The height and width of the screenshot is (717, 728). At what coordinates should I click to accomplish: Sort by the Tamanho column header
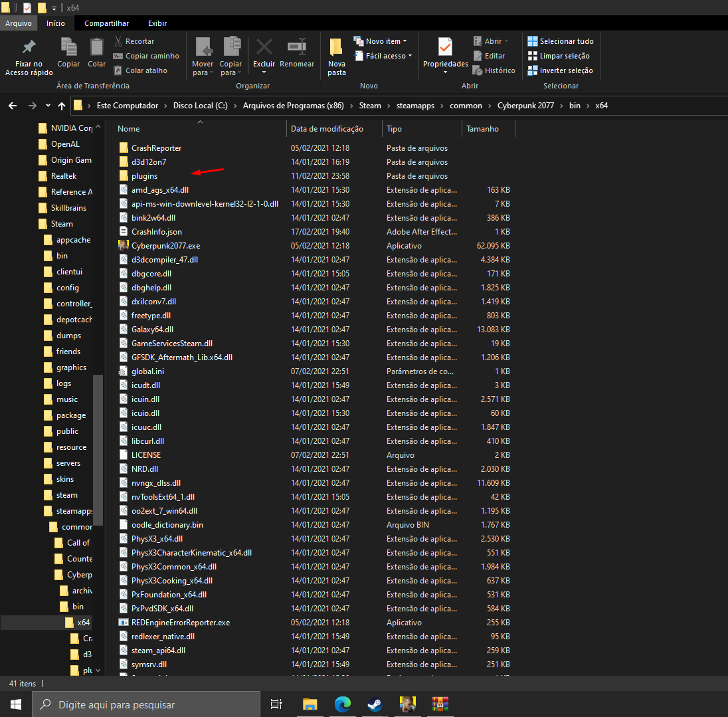[482, 129]
